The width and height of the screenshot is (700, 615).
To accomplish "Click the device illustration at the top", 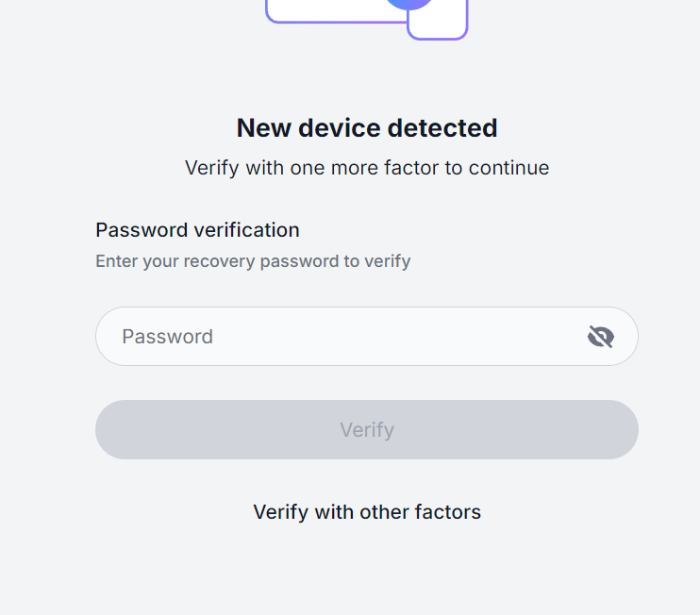I will tap(367, 18).
